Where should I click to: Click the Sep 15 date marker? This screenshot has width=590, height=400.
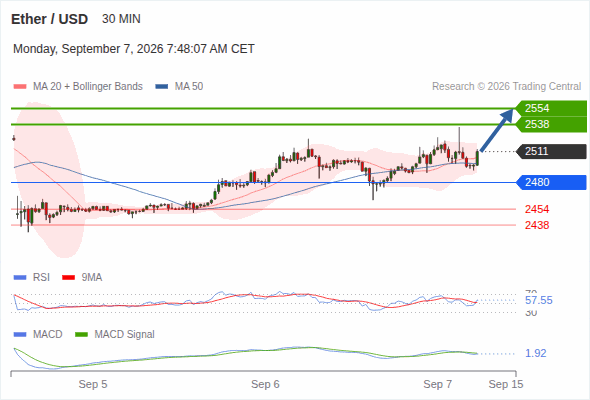tap(506, 384)
